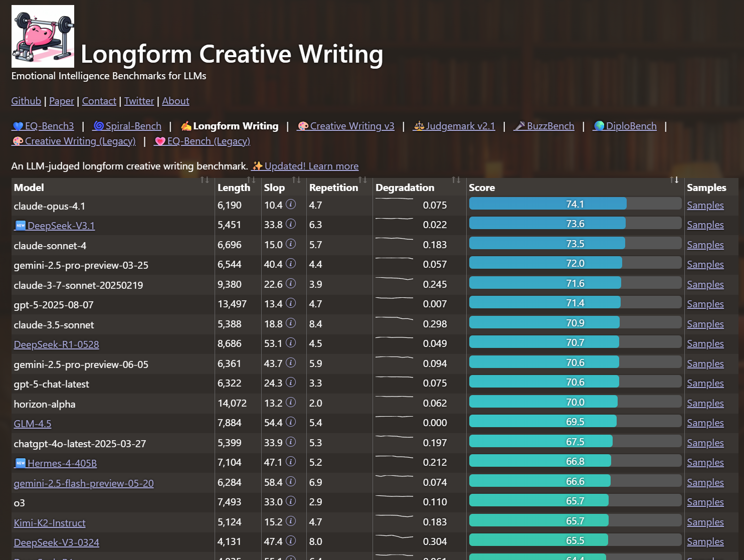Click the 72.0 score bar for gemini-2.5-pro-preview-03-25
The image size is (744, 560).
575,263
